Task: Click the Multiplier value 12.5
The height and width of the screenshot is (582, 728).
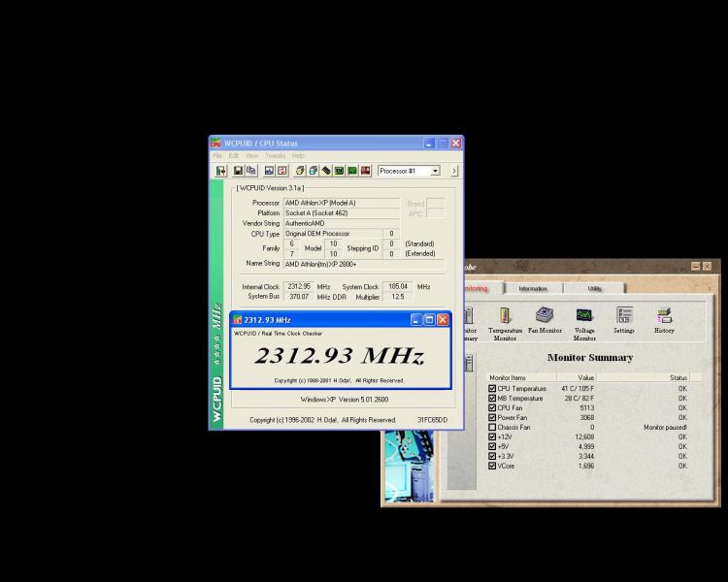Action: click(x=398, y=297)
